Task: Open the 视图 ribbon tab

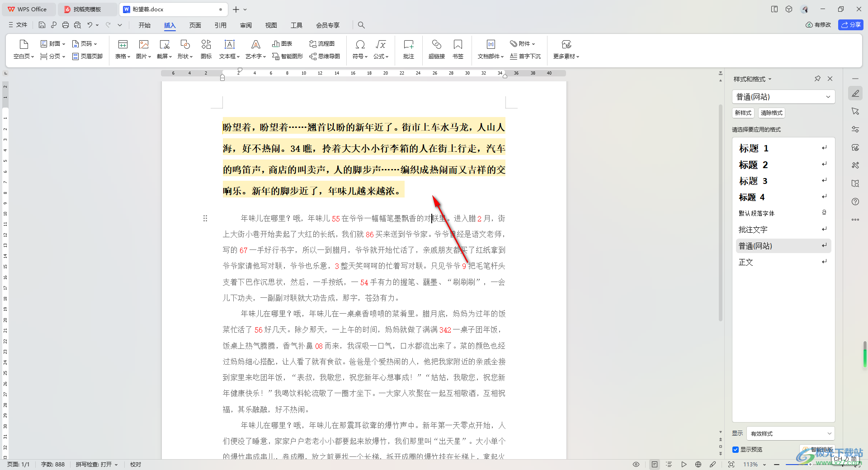Action: tap(271, 25)
